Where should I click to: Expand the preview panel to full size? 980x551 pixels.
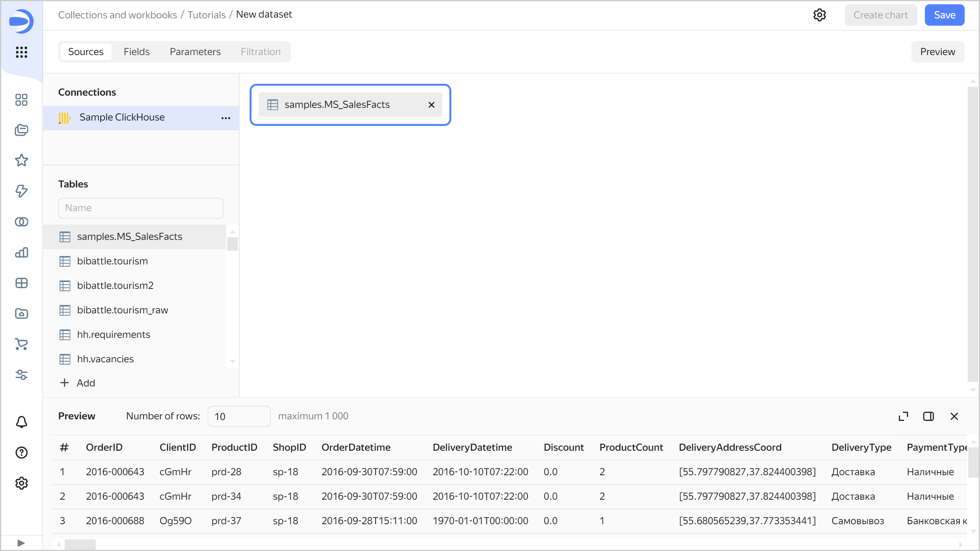click(903, 416)
